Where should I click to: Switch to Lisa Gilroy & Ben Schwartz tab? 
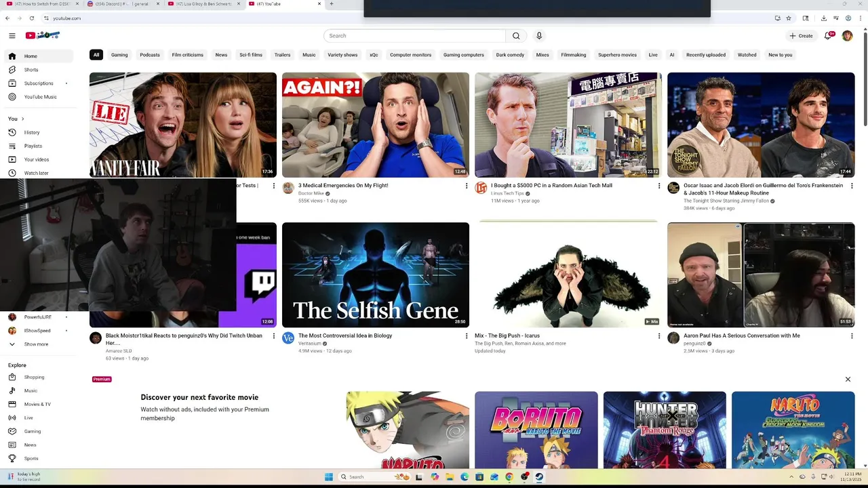(203, 4)
